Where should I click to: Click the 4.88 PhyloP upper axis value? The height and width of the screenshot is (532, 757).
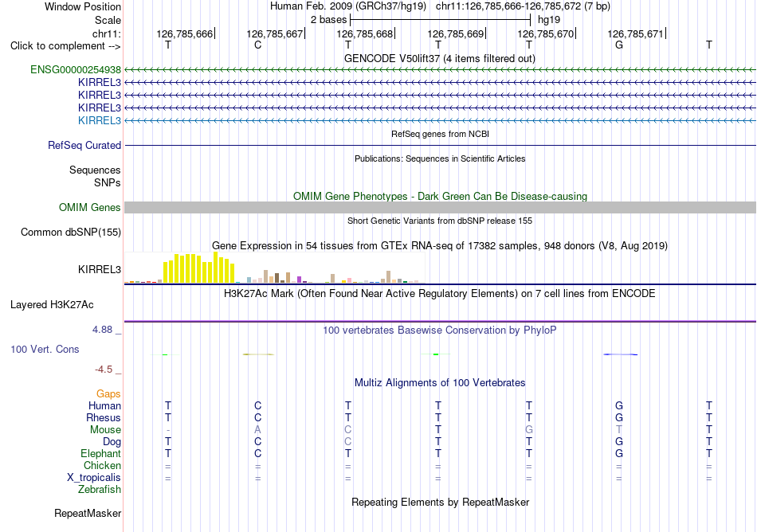pos(102,330)
